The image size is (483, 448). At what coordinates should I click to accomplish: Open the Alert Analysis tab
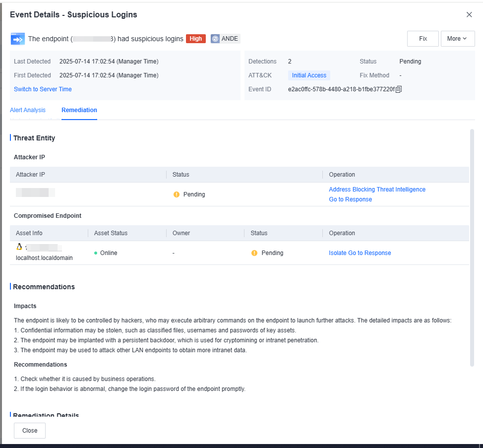pyautogui.click(x=28, y=110)
